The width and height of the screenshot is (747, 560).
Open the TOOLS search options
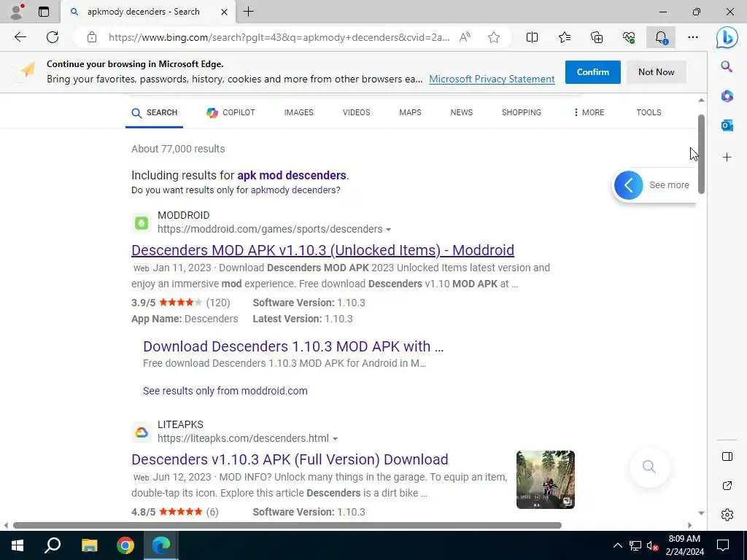pos(649,112)
